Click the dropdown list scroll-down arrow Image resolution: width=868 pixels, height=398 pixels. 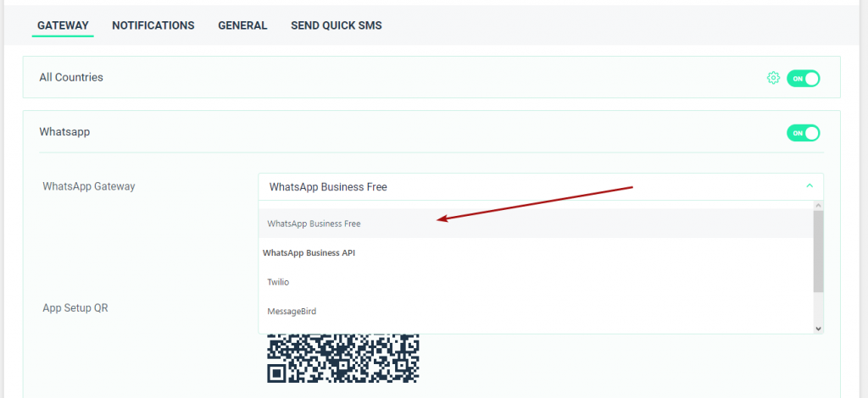pos(818,328)
